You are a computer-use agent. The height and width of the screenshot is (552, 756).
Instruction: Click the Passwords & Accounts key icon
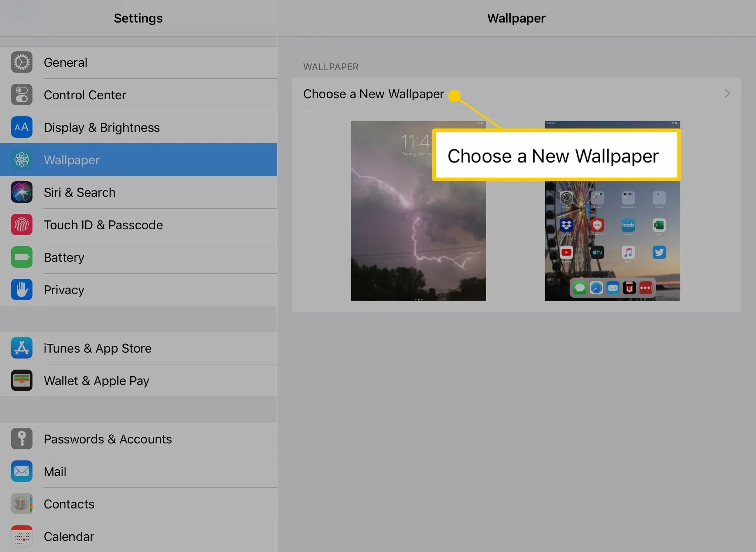point(21,439)
